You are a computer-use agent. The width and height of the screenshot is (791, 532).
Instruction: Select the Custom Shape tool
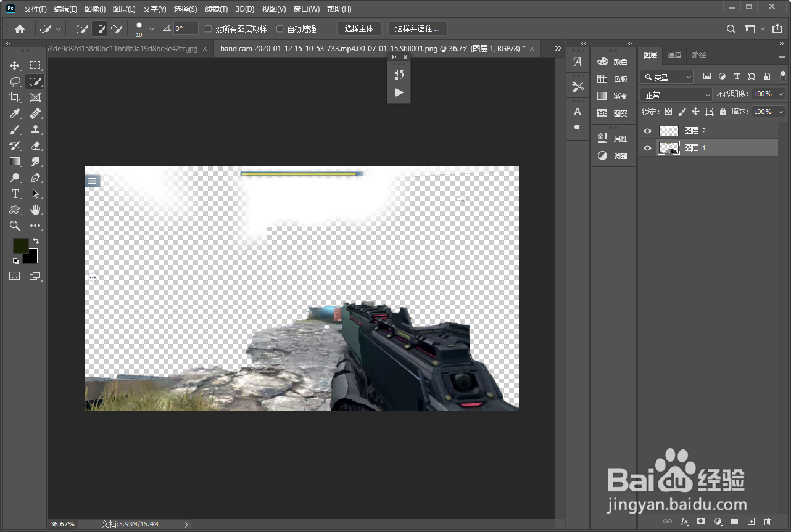pos(15,210)
